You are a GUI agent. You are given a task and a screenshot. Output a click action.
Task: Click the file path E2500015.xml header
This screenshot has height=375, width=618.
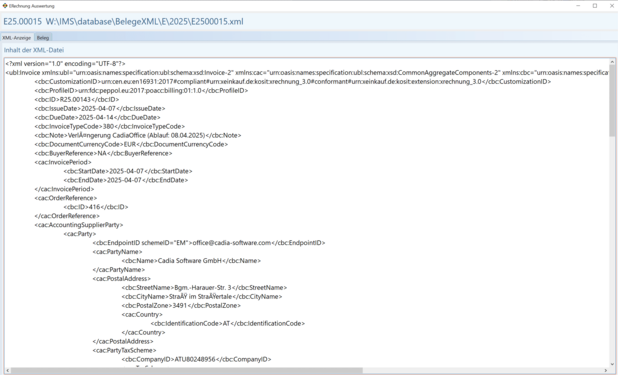(123, 22)
